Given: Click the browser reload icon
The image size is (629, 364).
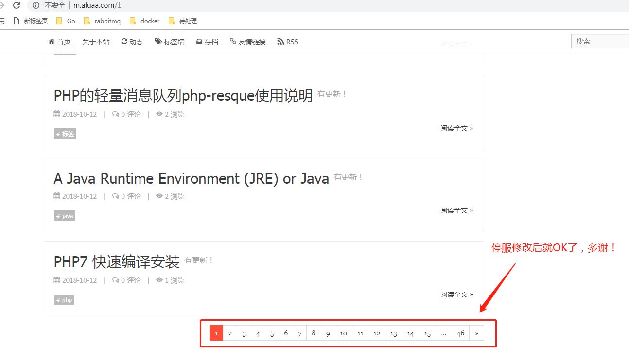Looking at the screenshot, I should [x=17, y=5].
